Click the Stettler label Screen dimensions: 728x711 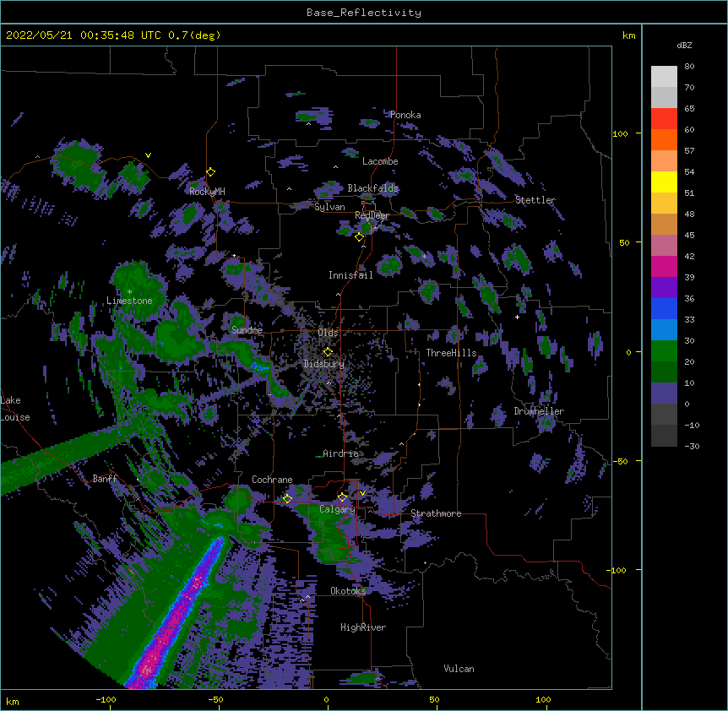pos(535,200)
